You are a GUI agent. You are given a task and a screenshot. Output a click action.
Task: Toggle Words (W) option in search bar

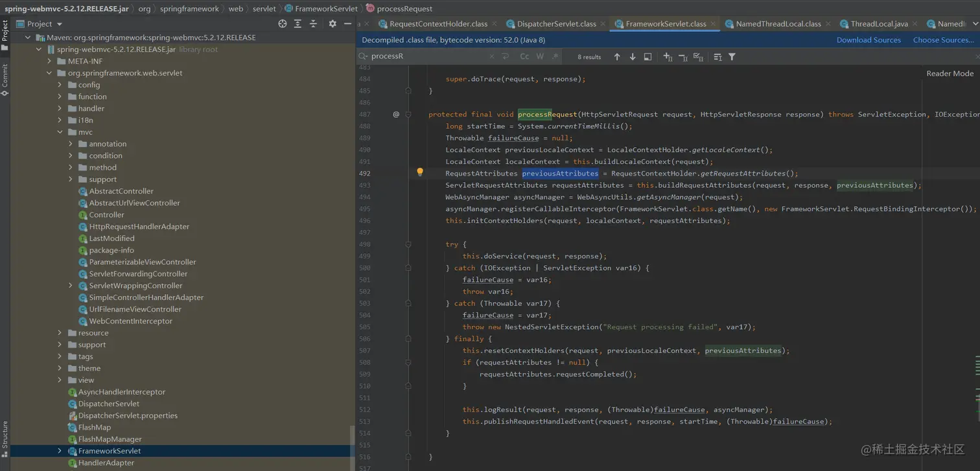click(x=540, y=56)
